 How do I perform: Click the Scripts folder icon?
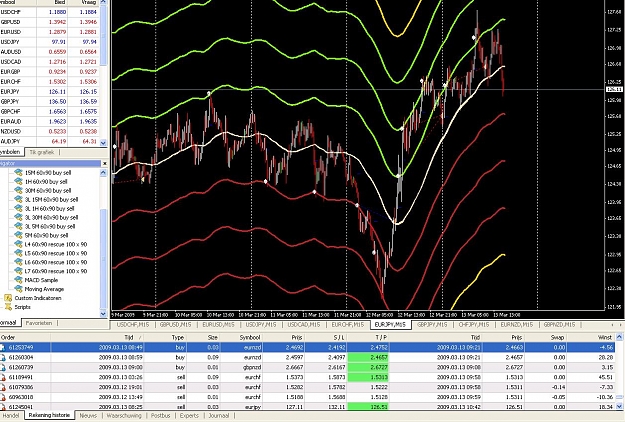pyautogui.click(x=8, y=307)
